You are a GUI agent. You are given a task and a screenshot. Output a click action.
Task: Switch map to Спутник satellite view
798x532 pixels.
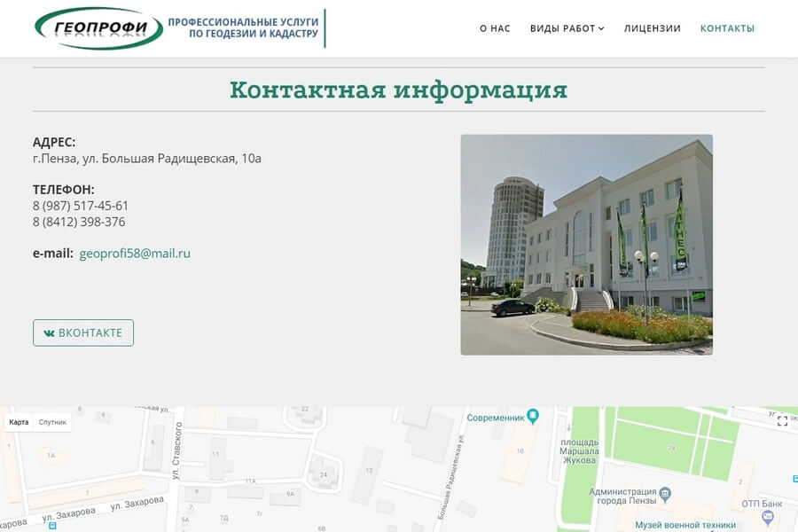[52, 423]
